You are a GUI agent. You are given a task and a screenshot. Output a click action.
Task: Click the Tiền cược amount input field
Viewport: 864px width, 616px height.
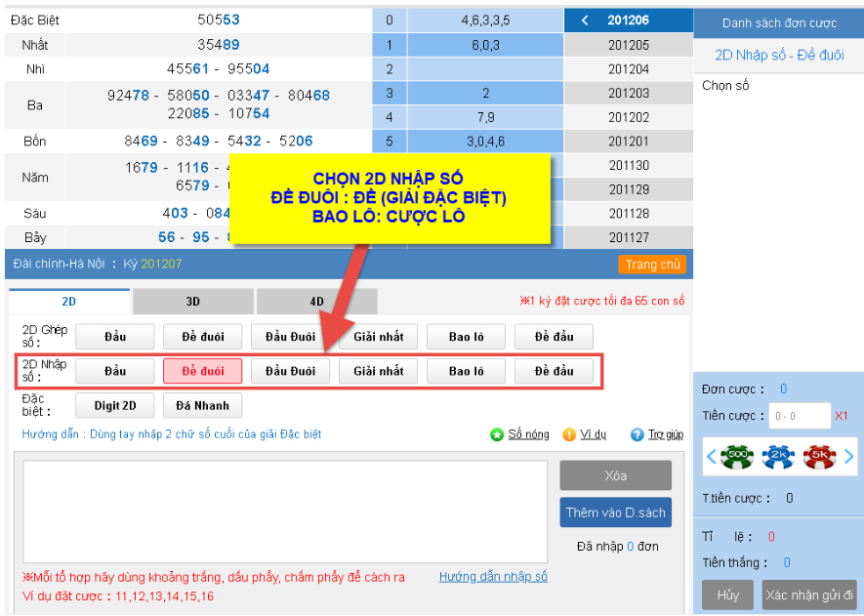tap(799, 416)
